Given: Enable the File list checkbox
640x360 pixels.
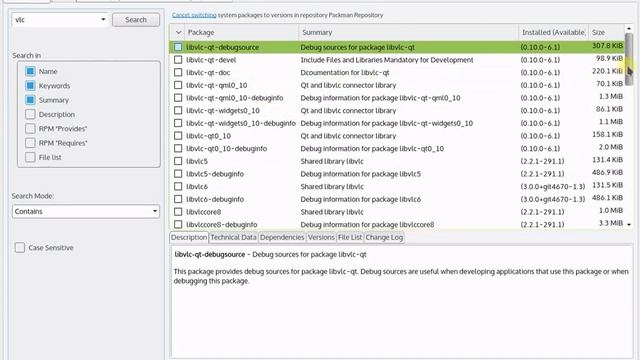Looking at the screenshot, I should (30, 157).
